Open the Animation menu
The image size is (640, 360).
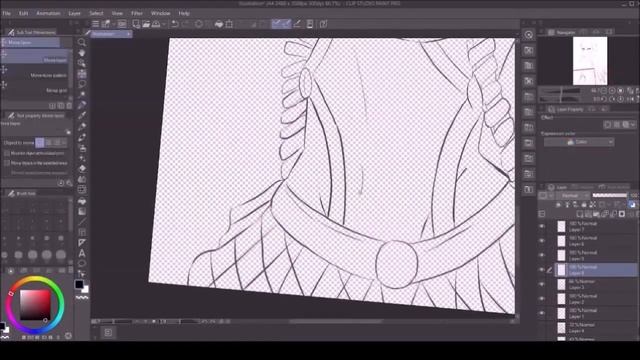click(48, 13)
